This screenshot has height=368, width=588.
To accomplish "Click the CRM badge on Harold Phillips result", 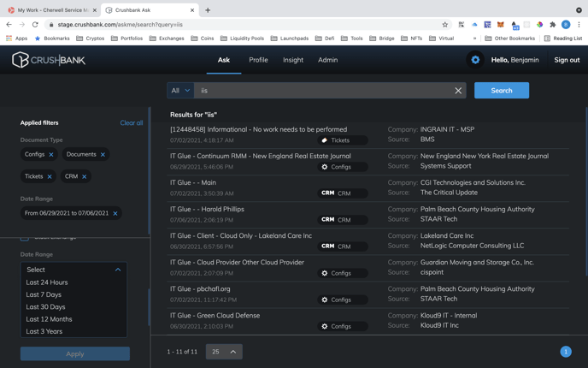I will (x=343, y=220).
